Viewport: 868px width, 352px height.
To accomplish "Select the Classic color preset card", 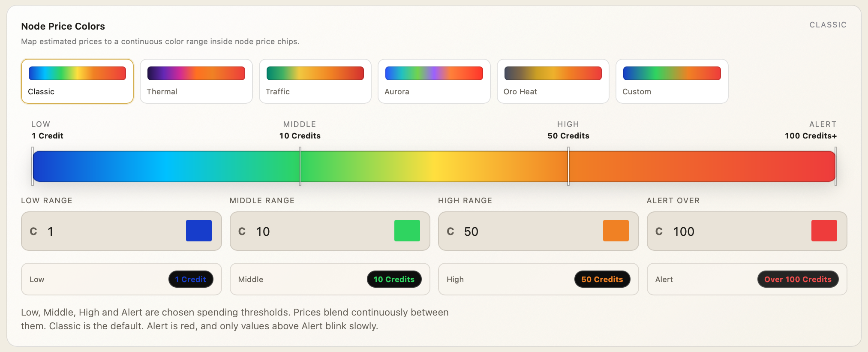I will pos(77,81).
